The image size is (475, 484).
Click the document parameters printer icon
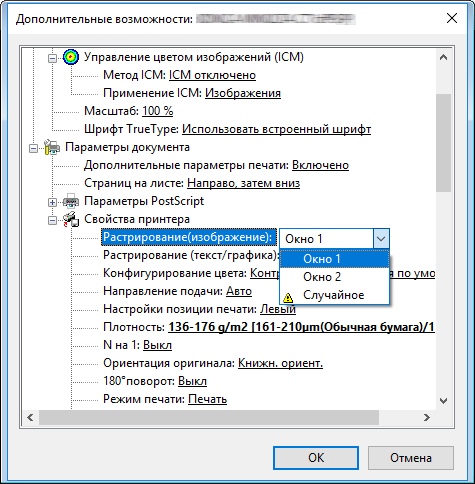pos(52,147)
